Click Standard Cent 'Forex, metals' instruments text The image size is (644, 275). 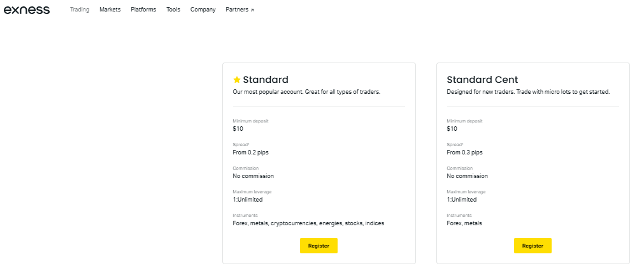click(x=464, y=223)
